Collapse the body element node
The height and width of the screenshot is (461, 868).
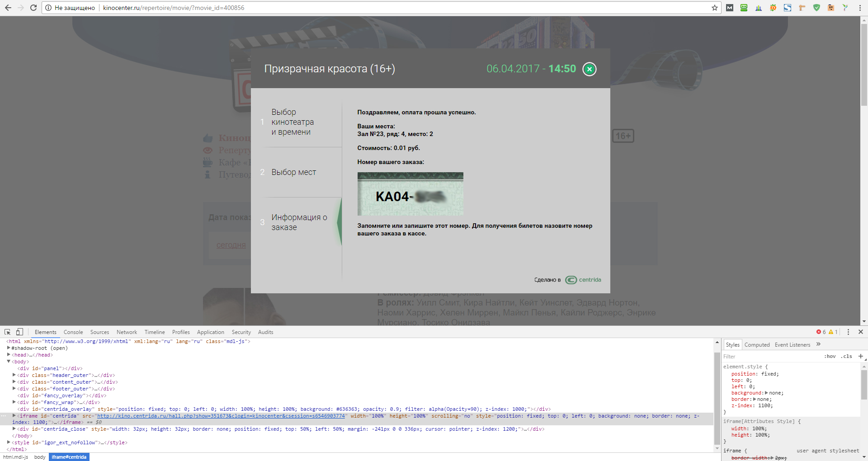[x=9, y=362]
